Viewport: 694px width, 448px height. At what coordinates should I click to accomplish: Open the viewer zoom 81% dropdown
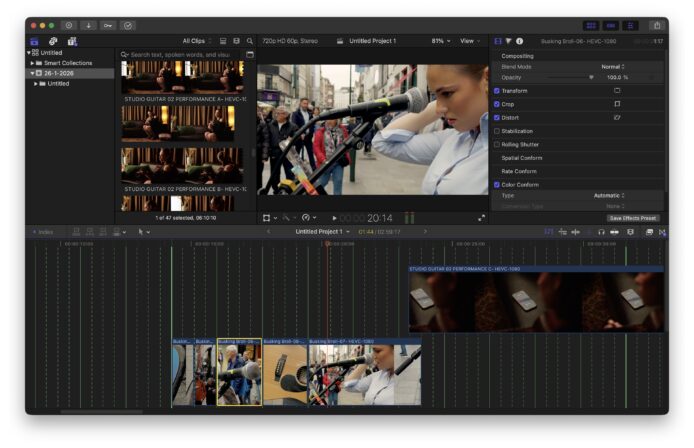pyautogui.click(x=440, y=41)
